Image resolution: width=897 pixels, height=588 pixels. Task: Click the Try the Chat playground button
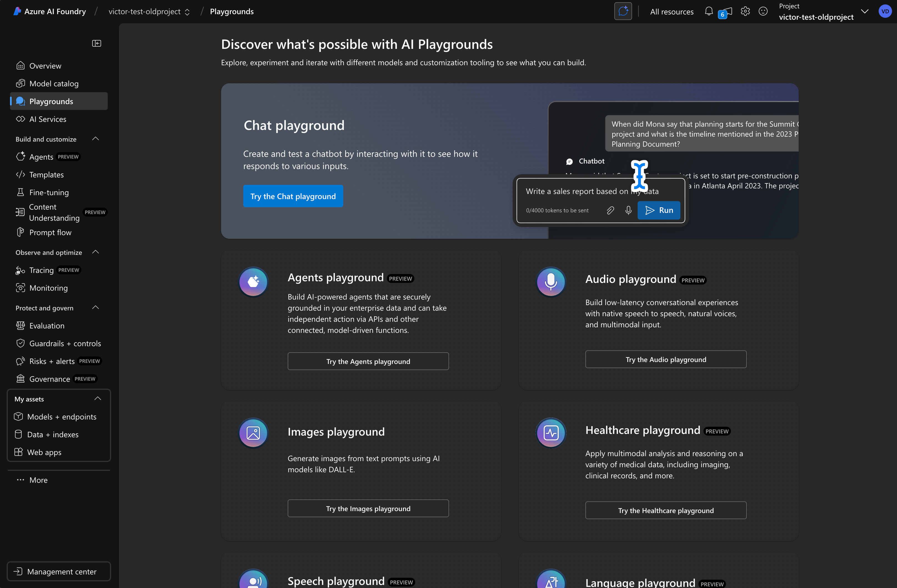pyautogui.click(x=293, y=196)
